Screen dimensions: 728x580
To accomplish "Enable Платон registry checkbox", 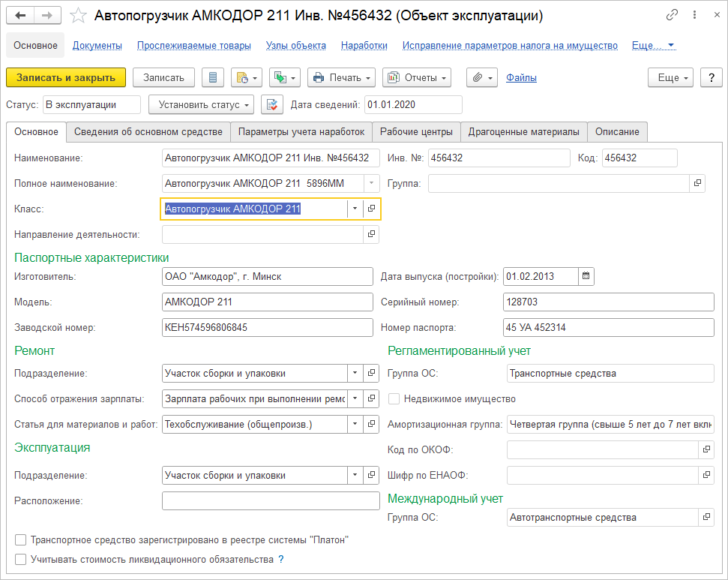I will point(20,540).
